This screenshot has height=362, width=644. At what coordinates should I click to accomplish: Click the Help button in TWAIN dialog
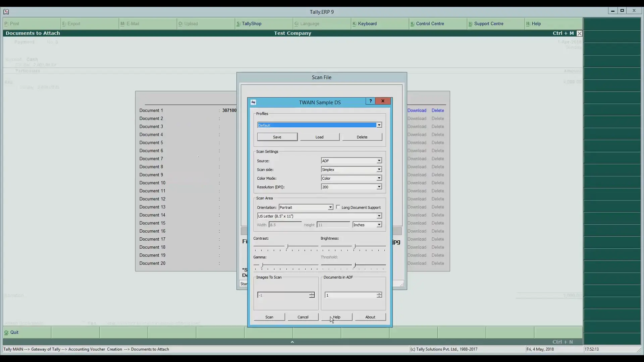(337, 317)
